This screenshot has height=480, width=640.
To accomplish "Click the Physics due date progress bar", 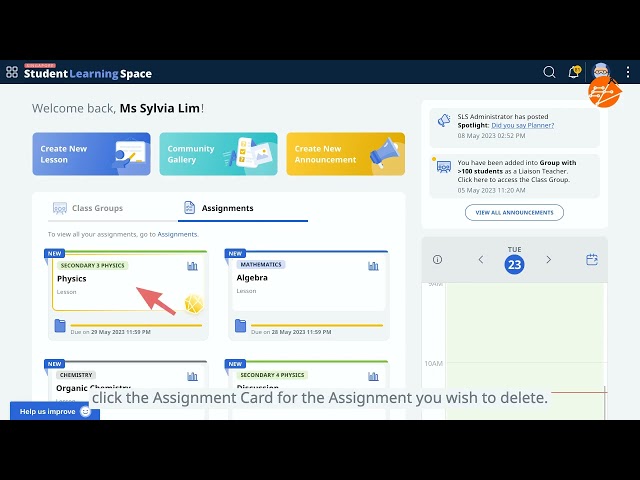I will pyautogui.click(x=136, y=325).
